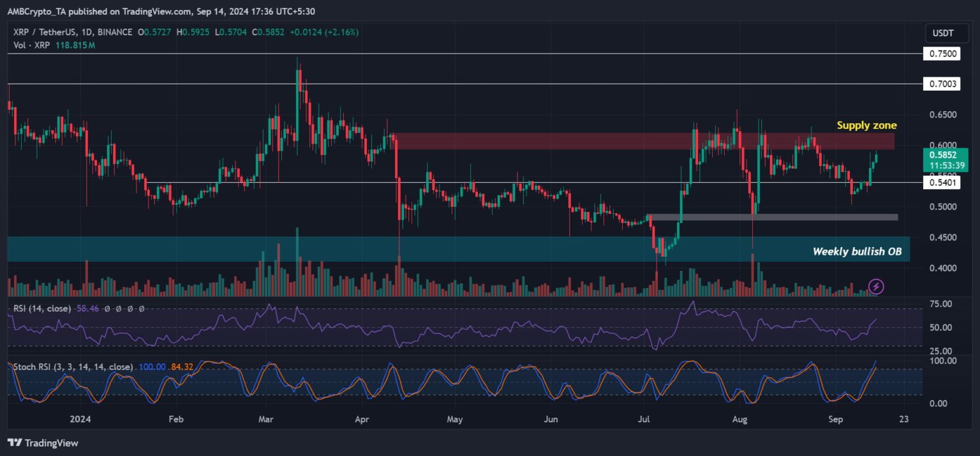
Task: Click the TradingView logo
Action: (43, 443)
